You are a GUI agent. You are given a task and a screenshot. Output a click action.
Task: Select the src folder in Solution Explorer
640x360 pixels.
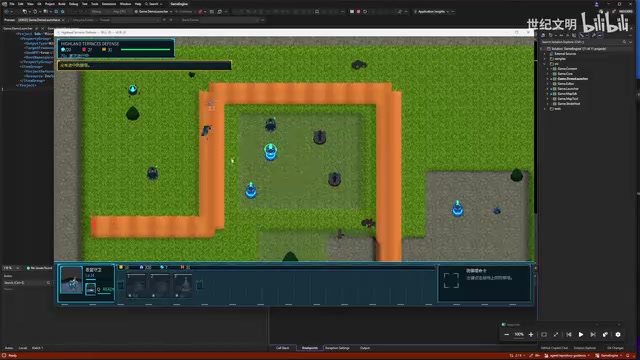click(x=556, y=64)
